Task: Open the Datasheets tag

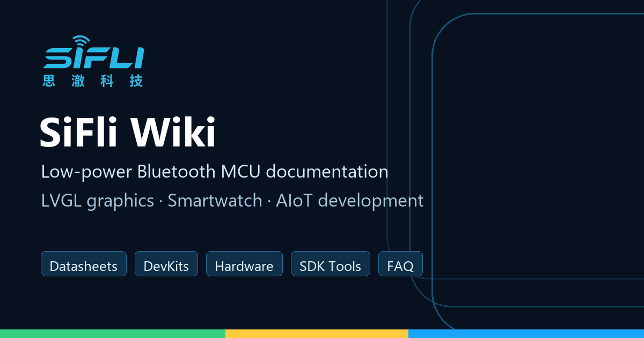Action: pos(84,264)
